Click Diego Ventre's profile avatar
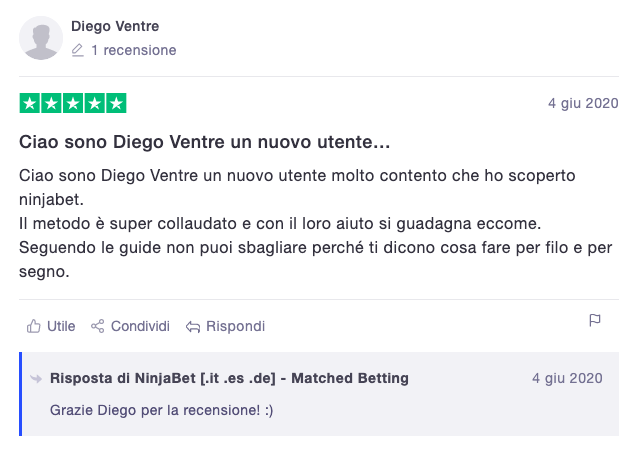637x452 pixels. (x=41, y=38)
